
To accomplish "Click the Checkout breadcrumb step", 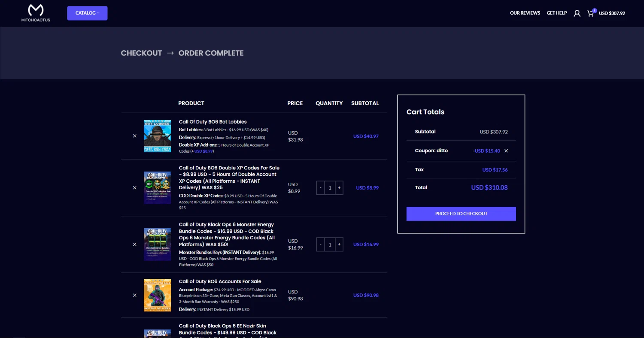I will [x=141, y=53].
